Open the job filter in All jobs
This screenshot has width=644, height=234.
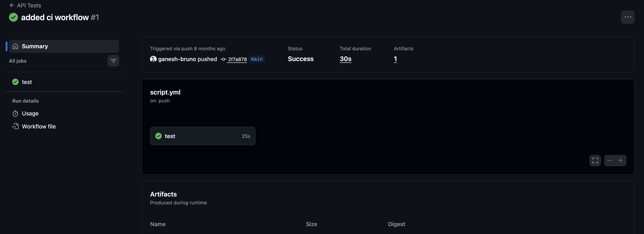pos(113,61)
